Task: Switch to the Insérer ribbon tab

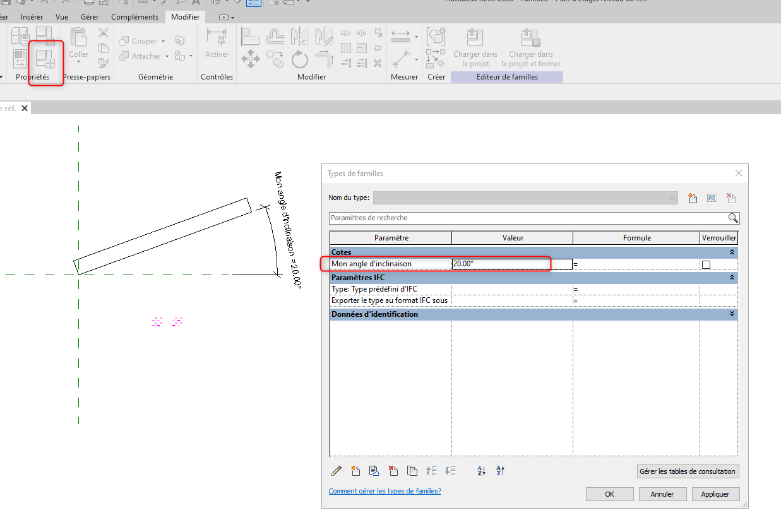Action: tap(32, 17)
